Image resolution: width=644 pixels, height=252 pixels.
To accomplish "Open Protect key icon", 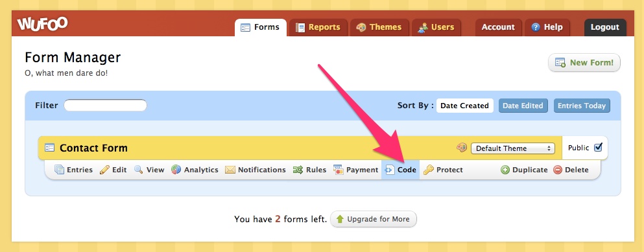I will (x=429, y=170).
